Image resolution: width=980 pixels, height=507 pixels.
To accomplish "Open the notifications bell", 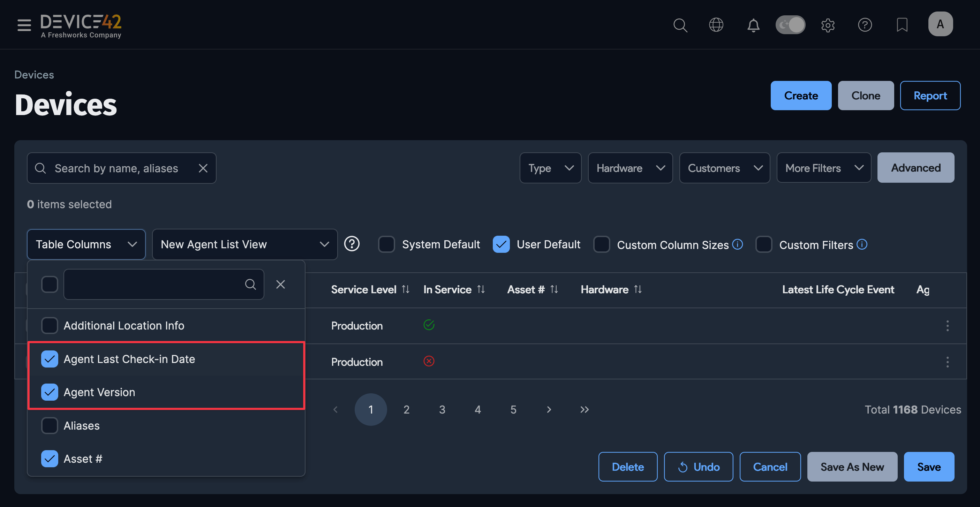I will (x=753, y=25).
